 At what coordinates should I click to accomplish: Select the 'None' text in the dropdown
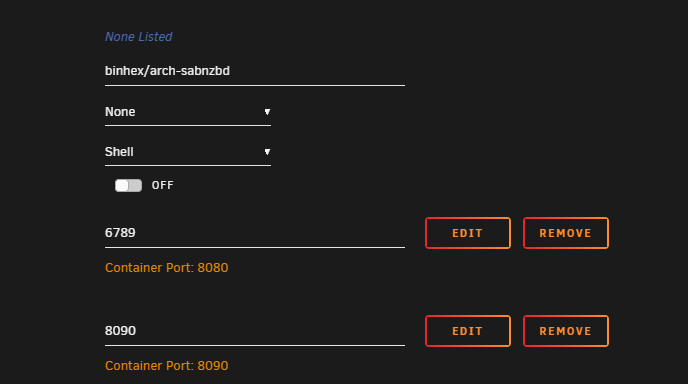click(x=120, y=112)
